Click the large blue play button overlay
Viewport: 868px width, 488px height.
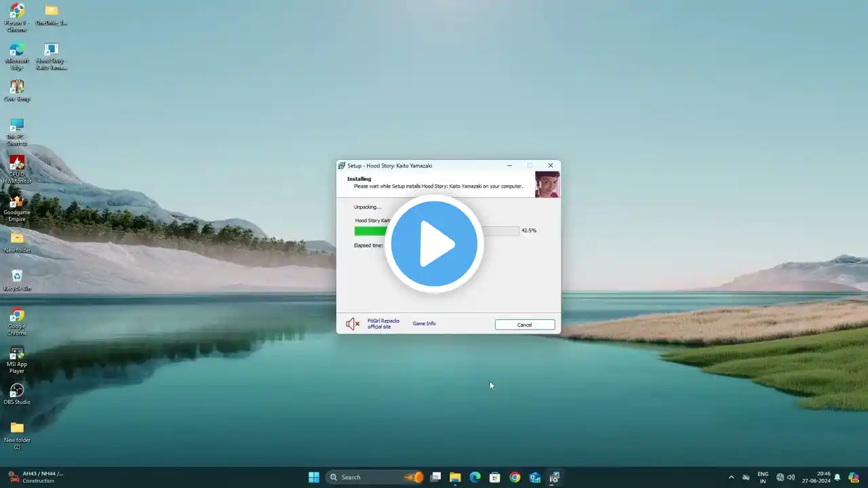tap(434, 244)
